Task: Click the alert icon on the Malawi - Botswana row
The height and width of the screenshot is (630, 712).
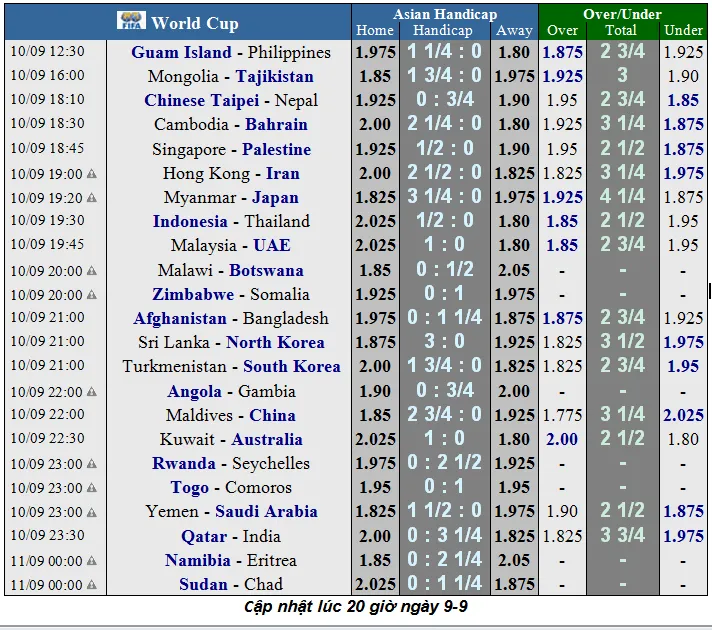Action: point(92,271)
